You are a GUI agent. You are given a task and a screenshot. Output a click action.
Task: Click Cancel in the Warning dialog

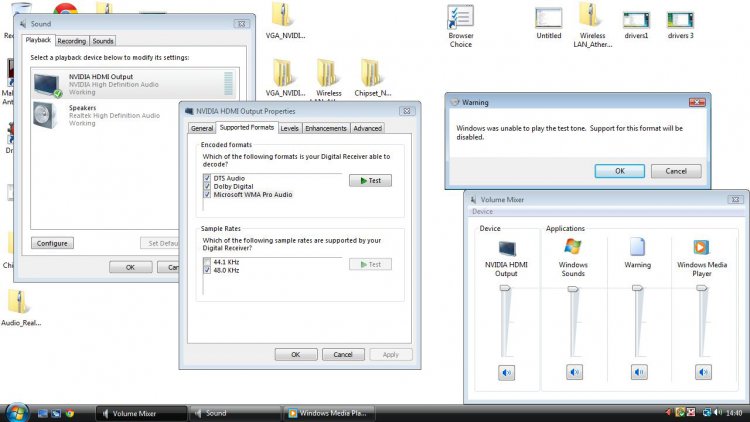pyautogui.click(x=676, y=171)
